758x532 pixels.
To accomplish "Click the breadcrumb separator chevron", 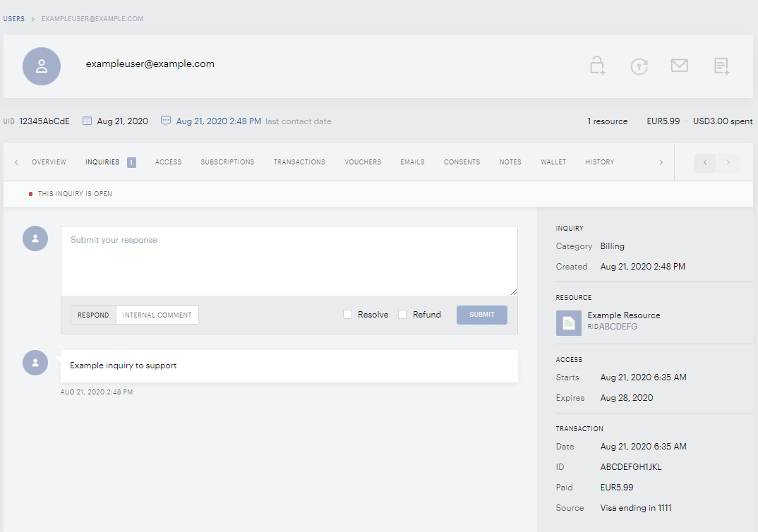I will [33, 19].
